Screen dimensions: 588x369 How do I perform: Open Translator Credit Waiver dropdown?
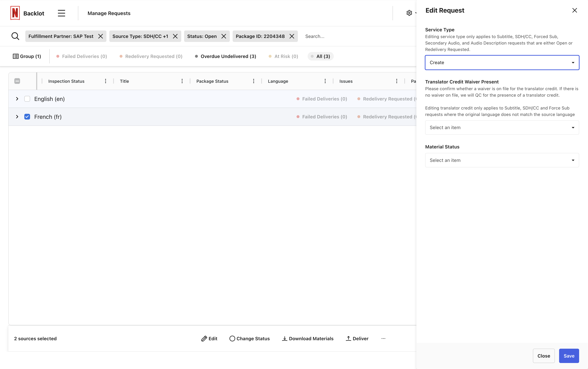[502, 128]
